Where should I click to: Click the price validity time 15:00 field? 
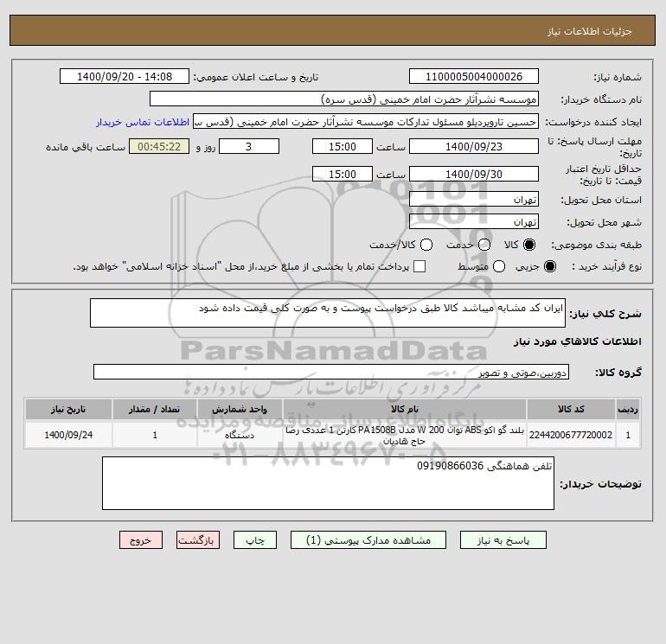343,174
